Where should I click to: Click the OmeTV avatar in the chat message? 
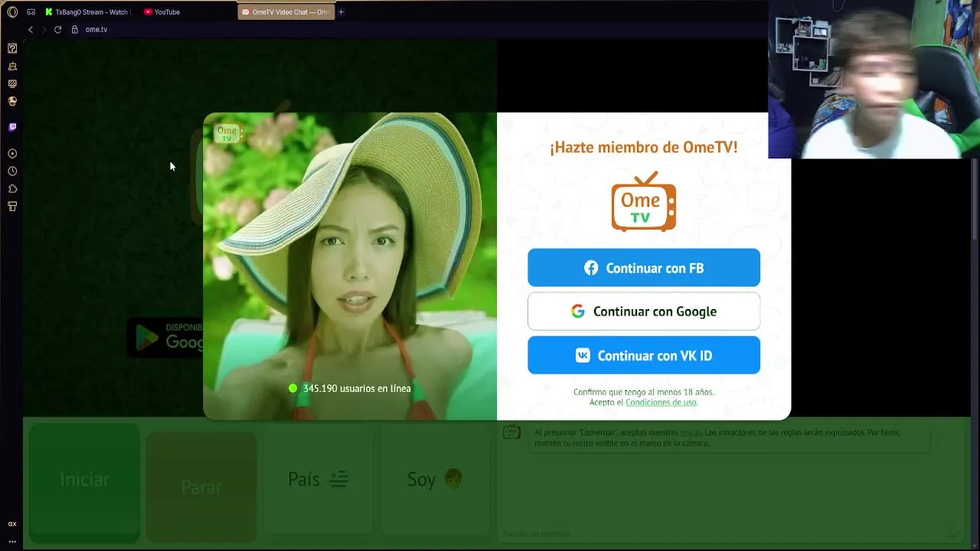point(511,432)
